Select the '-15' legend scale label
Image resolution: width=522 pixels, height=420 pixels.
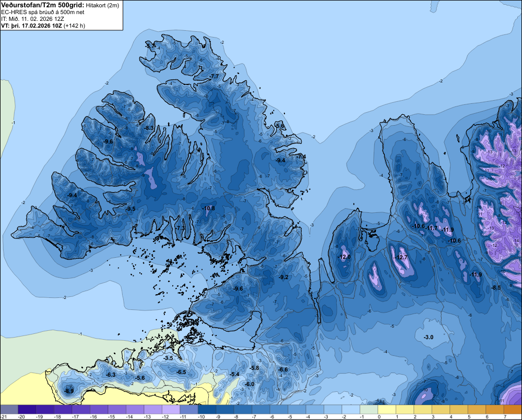pyautogui.click(x=111, y=417)
